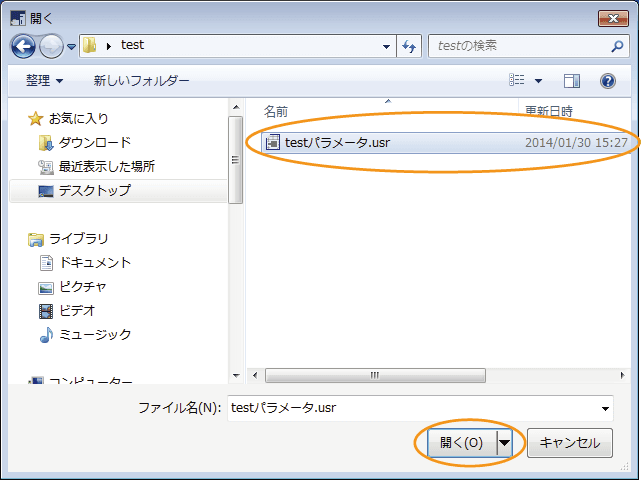Change view using the view icon
Image resolution: width=642 pixels, height=480 pixels.
point(517,80)
